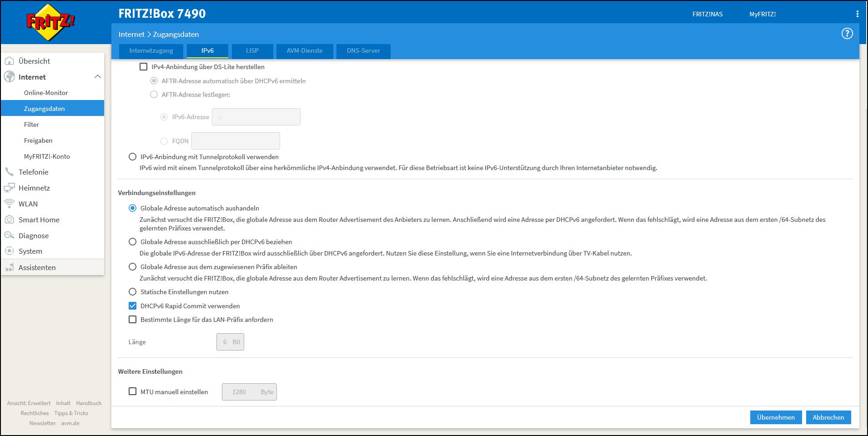Open MyFRITZ! in the header
Viewport: 868px width, 436px height.
(x=763, y=14)
